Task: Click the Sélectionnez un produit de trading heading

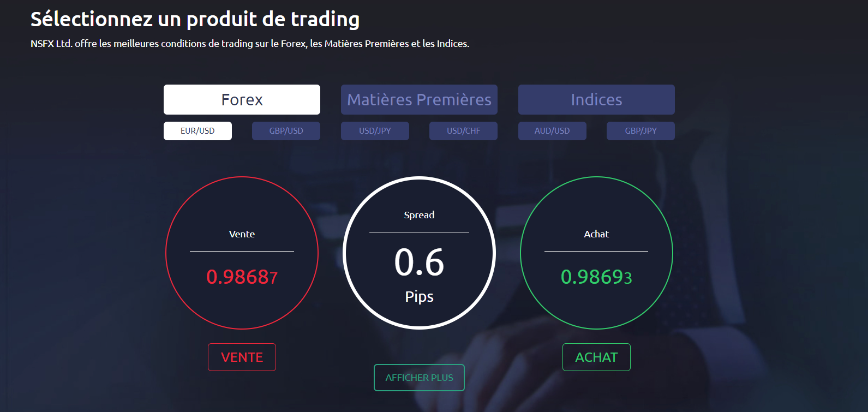Action: [195, 19]
